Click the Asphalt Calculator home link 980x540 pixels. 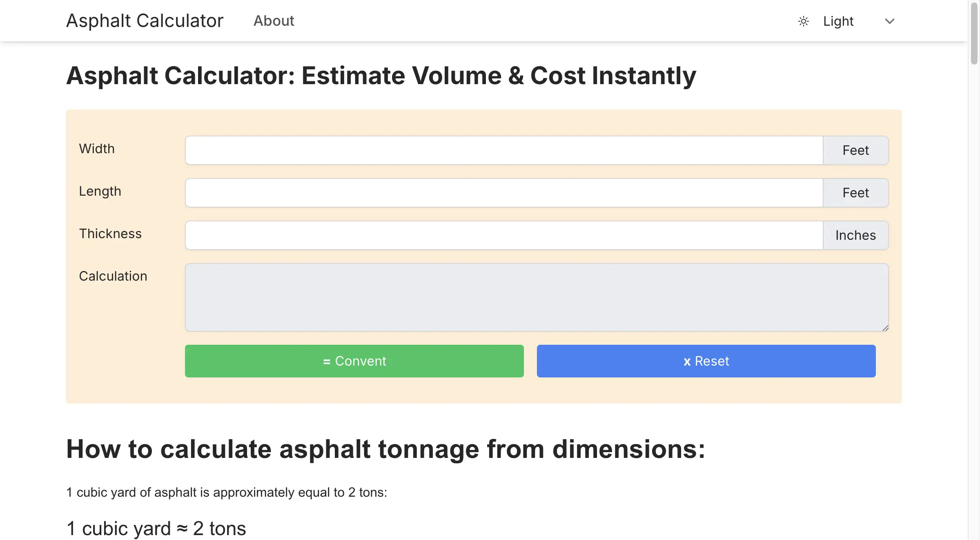[x=145, y=20]
